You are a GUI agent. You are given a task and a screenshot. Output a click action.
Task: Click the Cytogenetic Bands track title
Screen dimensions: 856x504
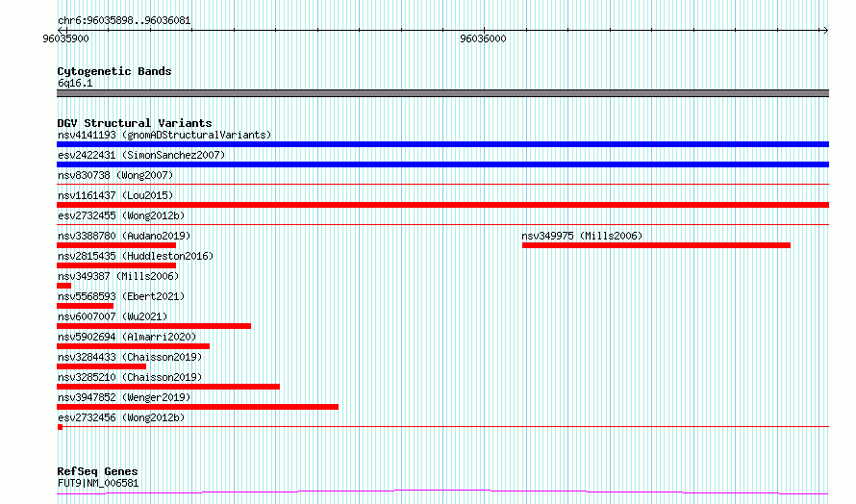pos(114,71)
